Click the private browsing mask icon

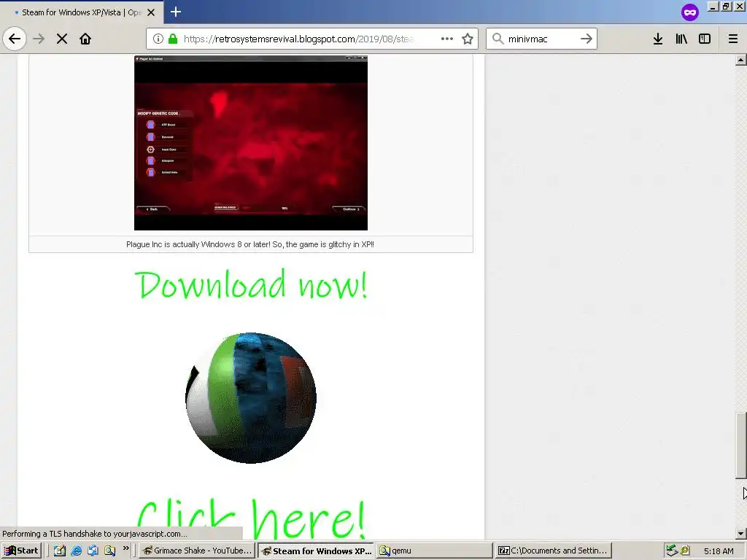690,12
